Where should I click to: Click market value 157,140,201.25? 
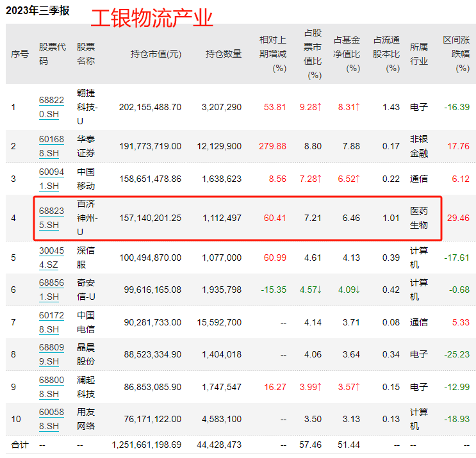coord(150,218)
